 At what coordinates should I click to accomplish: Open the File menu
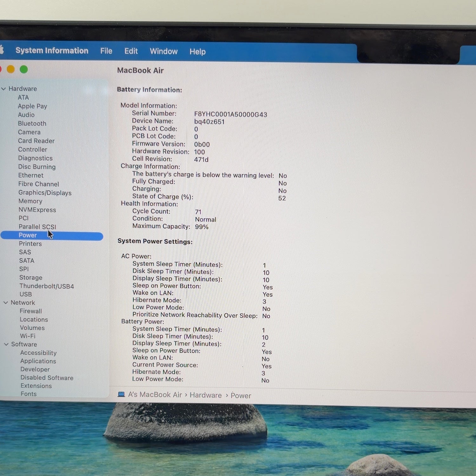coord(106,51)
